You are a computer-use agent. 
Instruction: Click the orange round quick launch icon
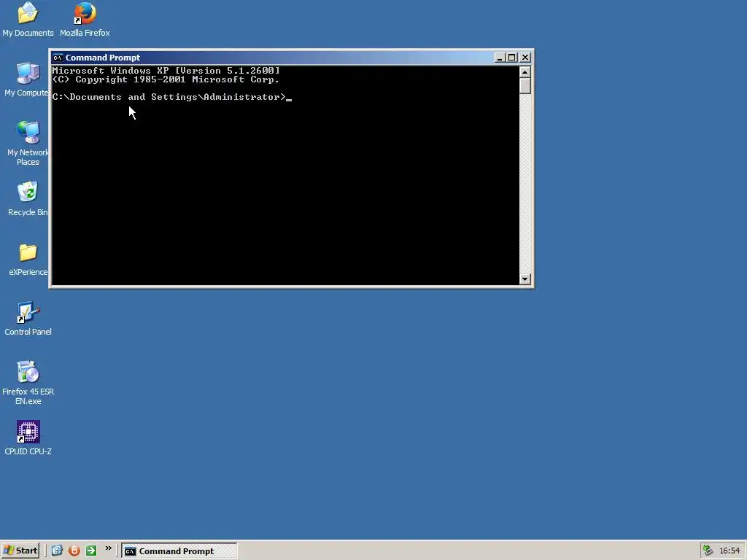[74, 551]
